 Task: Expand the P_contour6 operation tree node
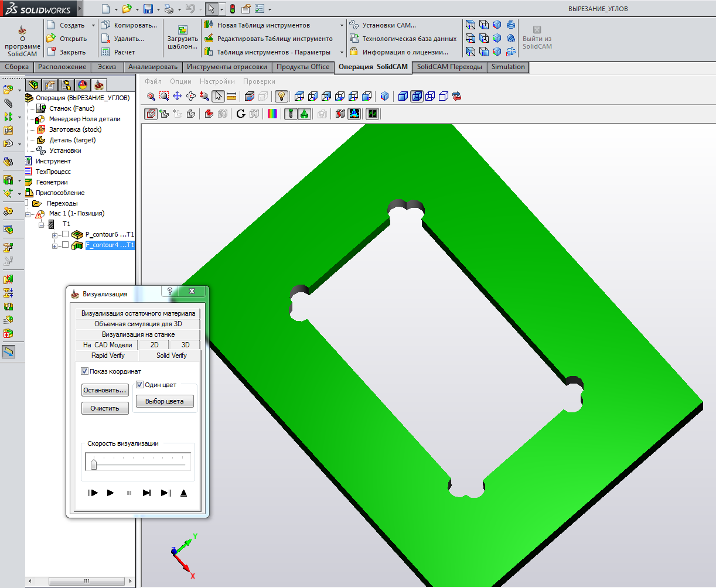pyautogui.click(x=54, y=235)
